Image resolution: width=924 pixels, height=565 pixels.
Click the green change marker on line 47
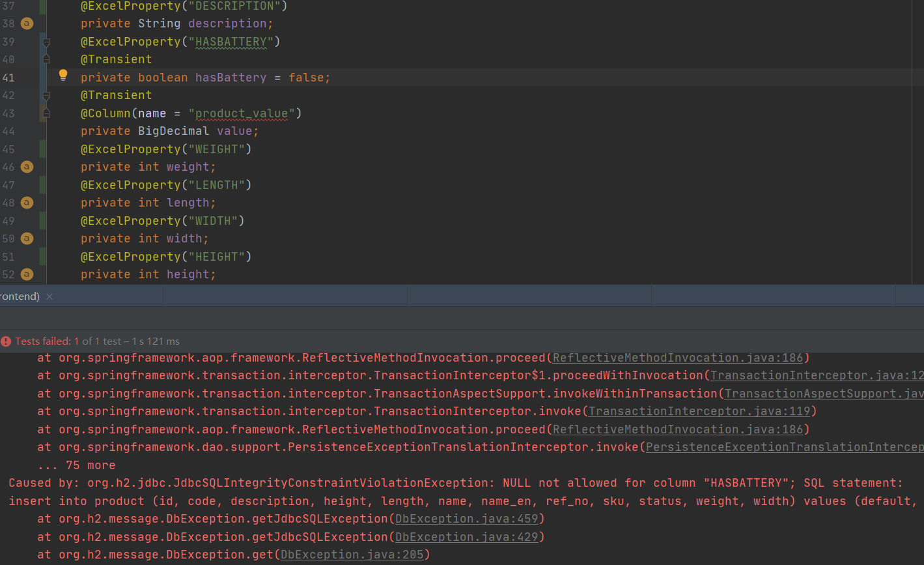tap(43, 185)
